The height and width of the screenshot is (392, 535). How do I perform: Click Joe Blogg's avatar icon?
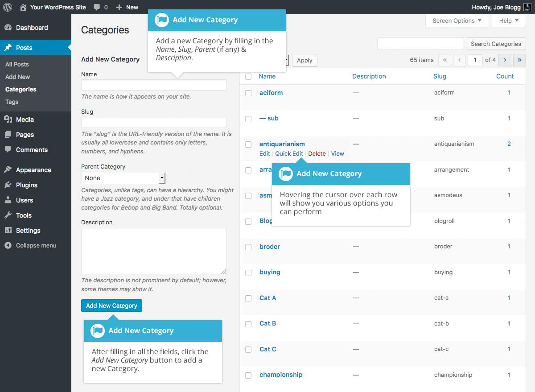(527, 7)
